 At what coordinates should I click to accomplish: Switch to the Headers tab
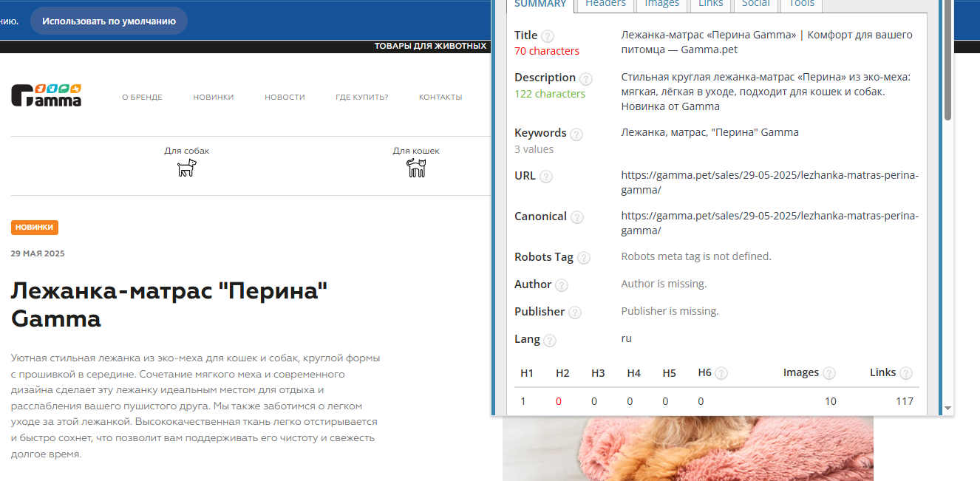605,4
